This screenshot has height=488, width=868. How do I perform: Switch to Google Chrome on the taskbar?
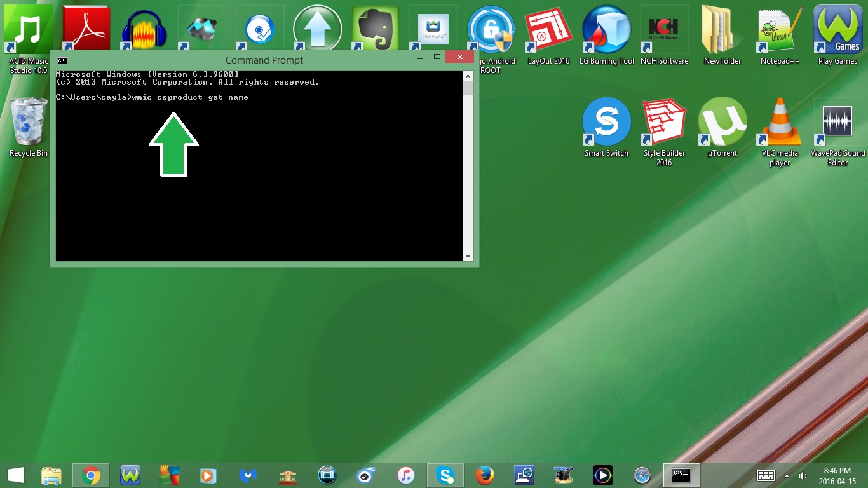point(91,475)
